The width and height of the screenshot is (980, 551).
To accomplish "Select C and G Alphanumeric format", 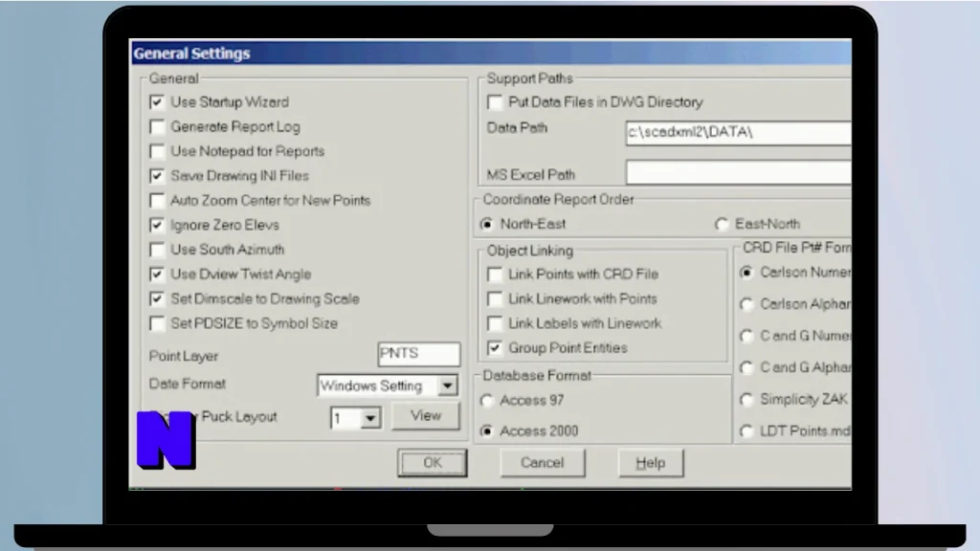I will coord(746,367).
